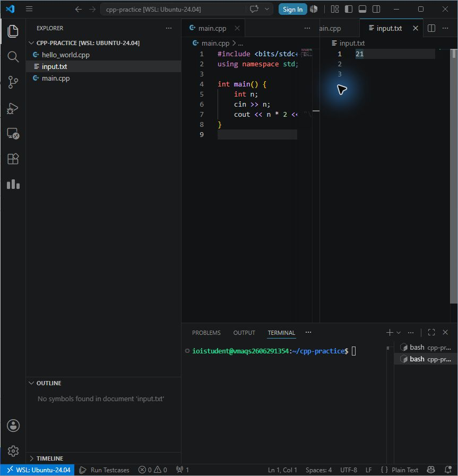Screen dimensions: 458x476
Task: Close the main.cpp tab in left group
Action: coord(237,28)
